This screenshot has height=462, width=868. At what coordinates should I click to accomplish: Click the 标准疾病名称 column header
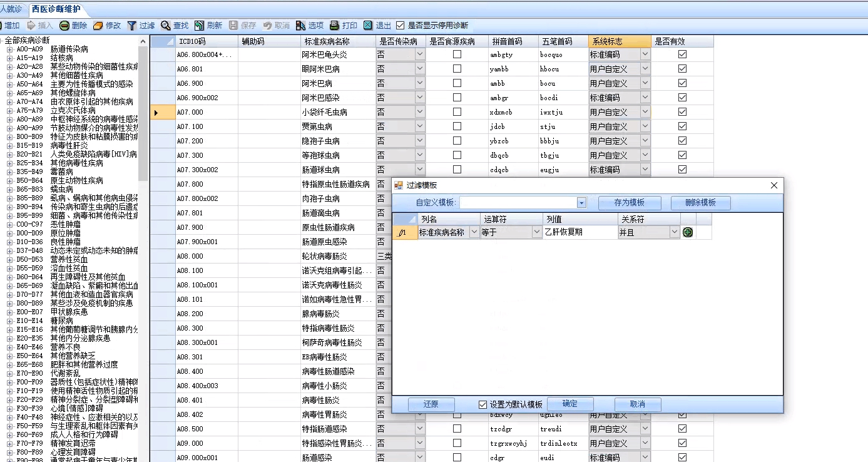click(x=338, y=41)
